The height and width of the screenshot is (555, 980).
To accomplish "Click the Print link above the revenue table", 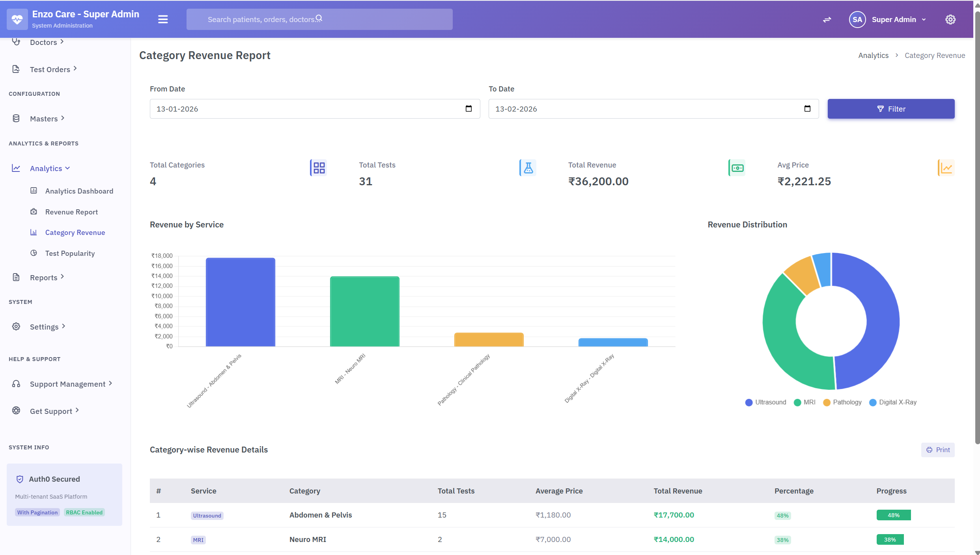I will point(938,449).
